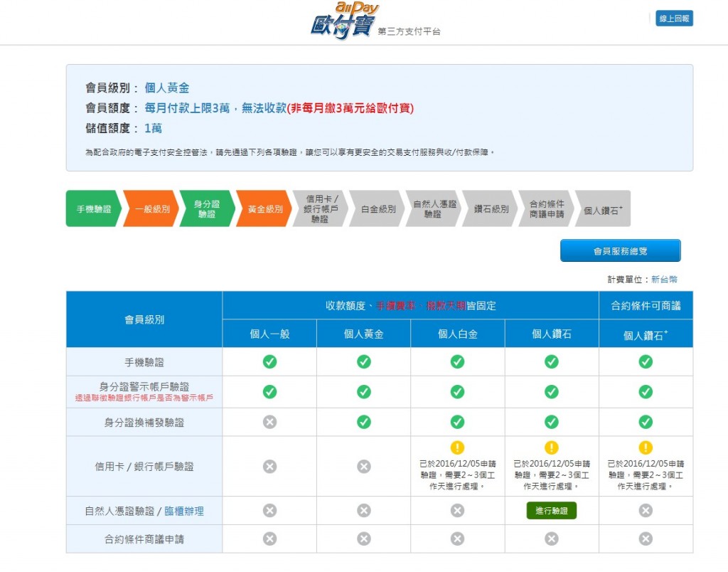This screenshot has width=728, height=572.
Task: Click 身分證警示帳戶驗證 check icon under 個人白金
Action: pyautogui.click(x=457, y=392)
